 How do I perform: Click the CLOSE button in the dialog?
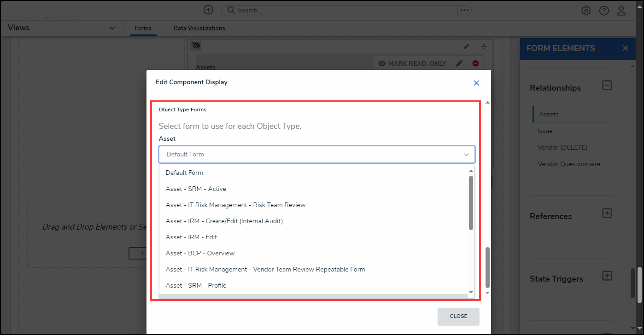pyautogui.click(x=458, y=316)
